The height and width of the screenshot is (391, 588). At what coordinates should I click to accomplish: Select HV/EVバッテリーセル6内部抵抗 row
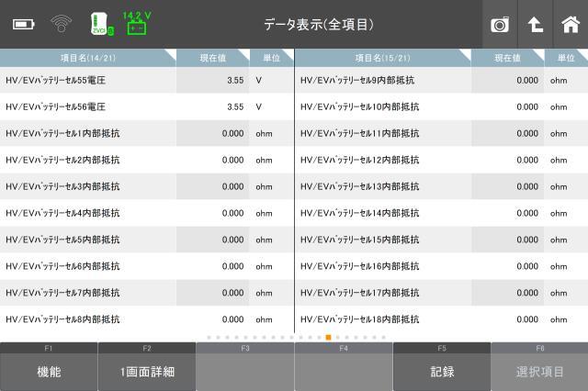tap(147, 266)
